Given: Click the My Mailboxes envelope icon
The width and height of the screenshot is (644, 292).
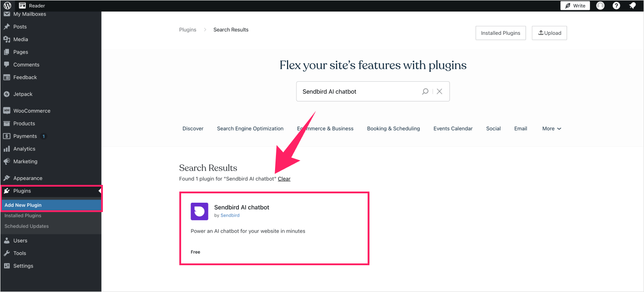Looking at the screenshot, I should point(7,14).
